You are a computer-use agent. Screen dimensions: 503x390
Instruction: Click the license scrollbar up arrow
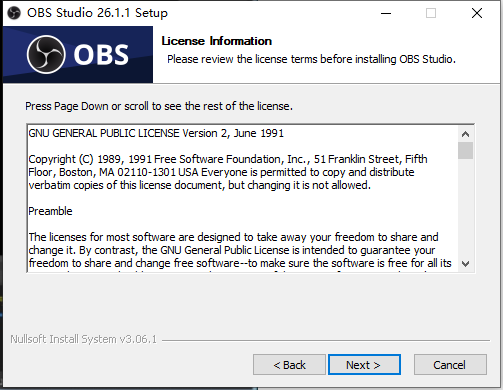pos(465,134)
